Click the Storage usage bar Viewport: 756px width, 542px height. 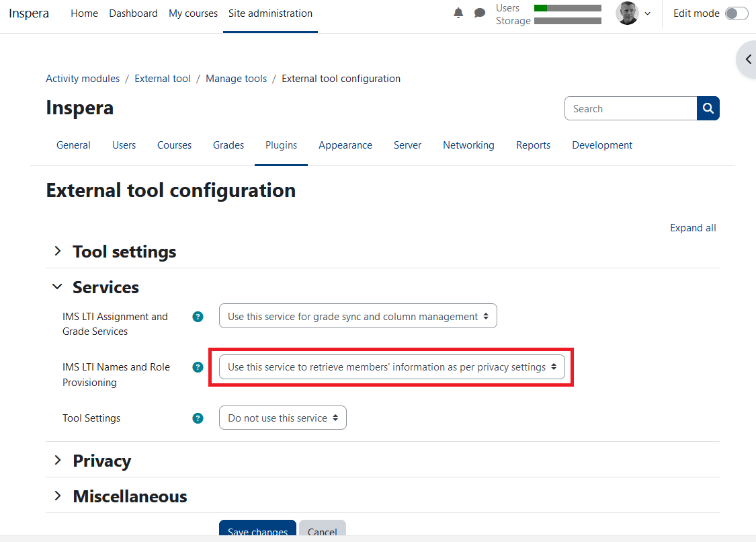[567, 21]
